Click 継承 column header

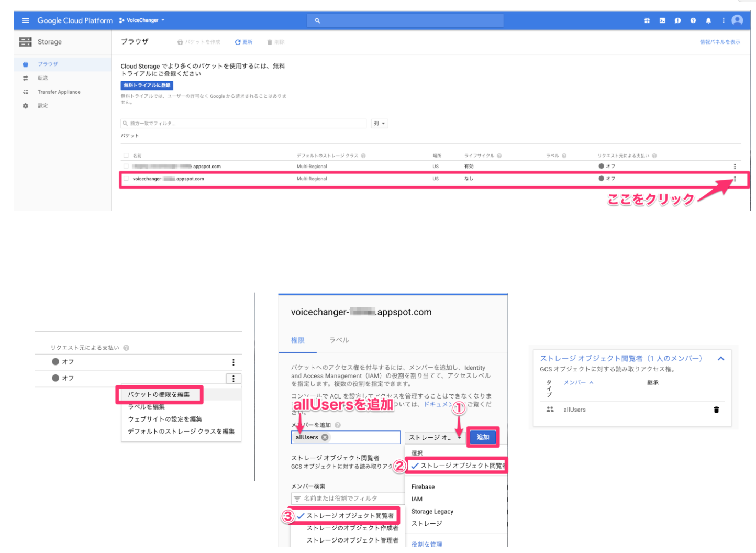coord(653,383)
